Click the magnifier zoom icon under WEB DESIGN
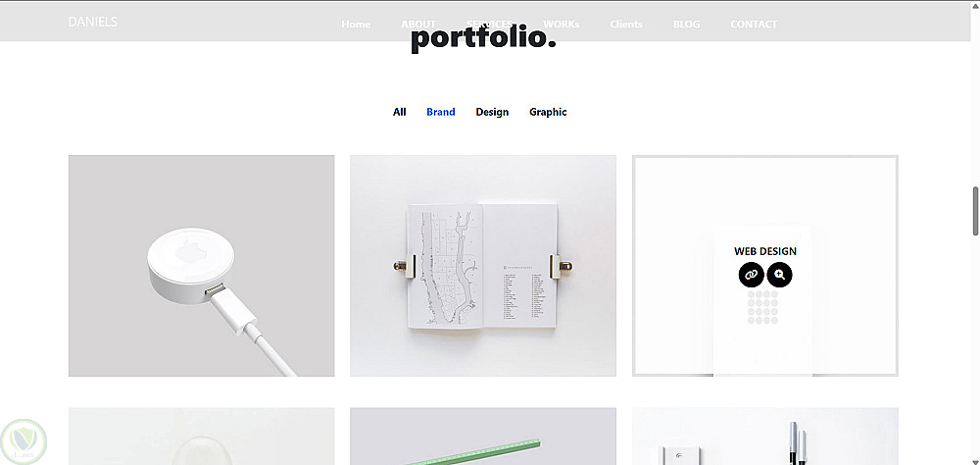The height and width of the screenshot is (465, 980). 779,275
